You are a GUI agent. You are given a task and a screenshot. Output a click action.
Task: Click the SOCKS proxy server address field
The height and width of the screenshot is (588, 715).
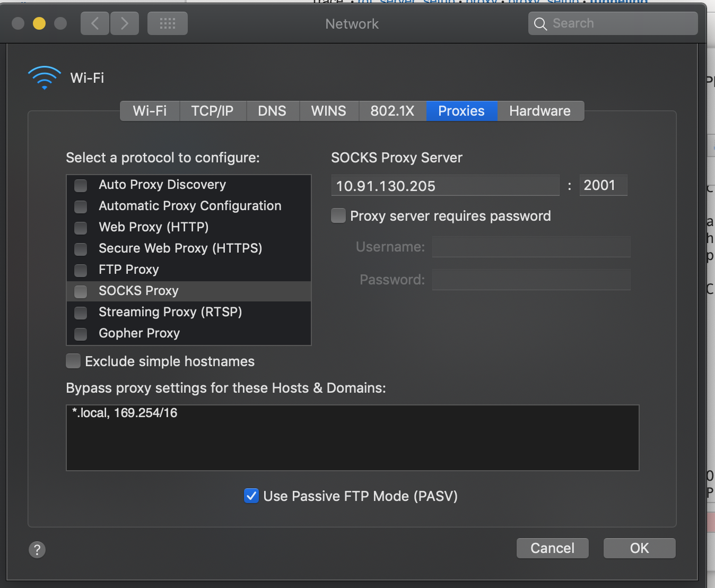(444, 186)
